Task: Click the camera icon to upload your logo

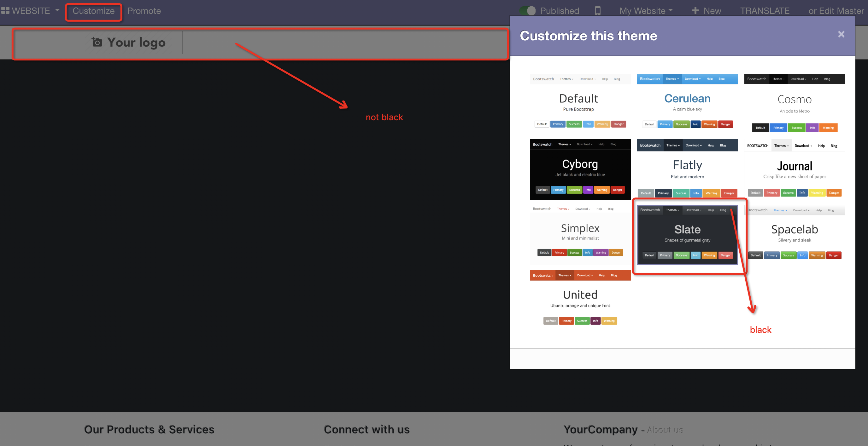Action: (97, 42)
